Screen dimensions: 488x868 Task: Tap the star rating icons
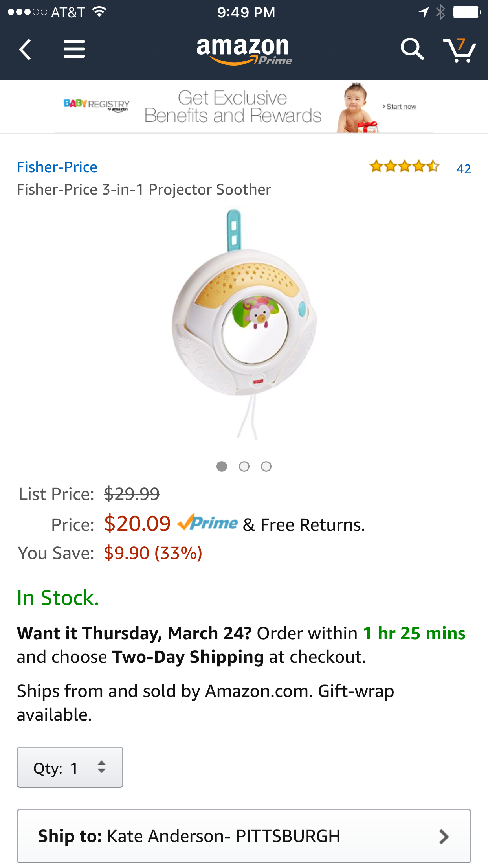click(404, 167)
